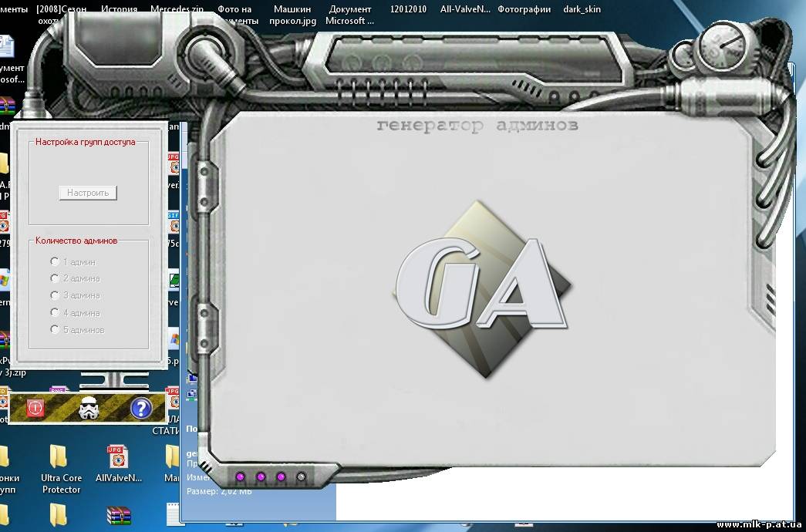The height and width of the screenshot is (532, 806).
Task: Click the 12012010 desktop label
Action: click(408, 9)
